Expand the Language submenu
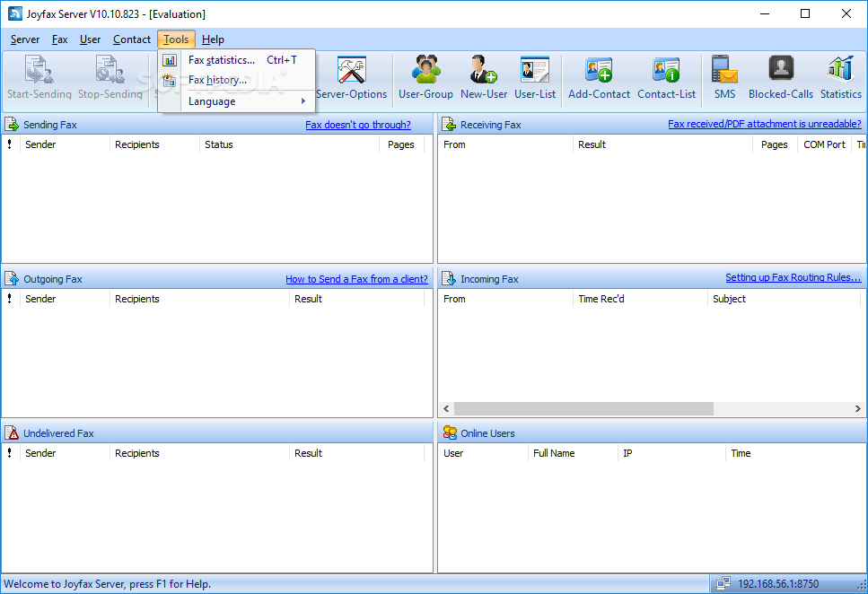The width and height of the screenshot is (868, 594). pos(237,101)
